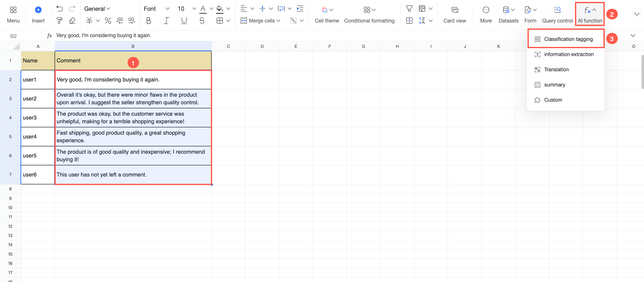Viewport: 644px width, 282px height.
Task: Click the Name header cell
Action: tap(38, 61)
